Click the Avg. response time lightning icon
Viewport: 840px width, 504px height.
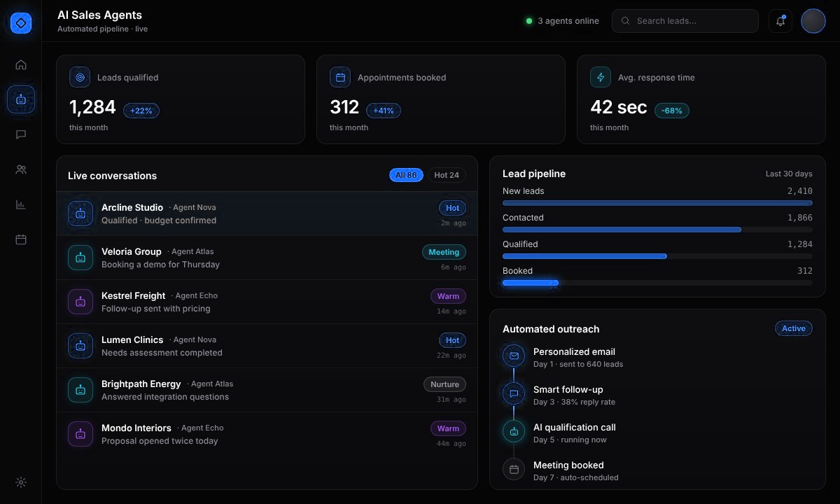pos(601,77)
